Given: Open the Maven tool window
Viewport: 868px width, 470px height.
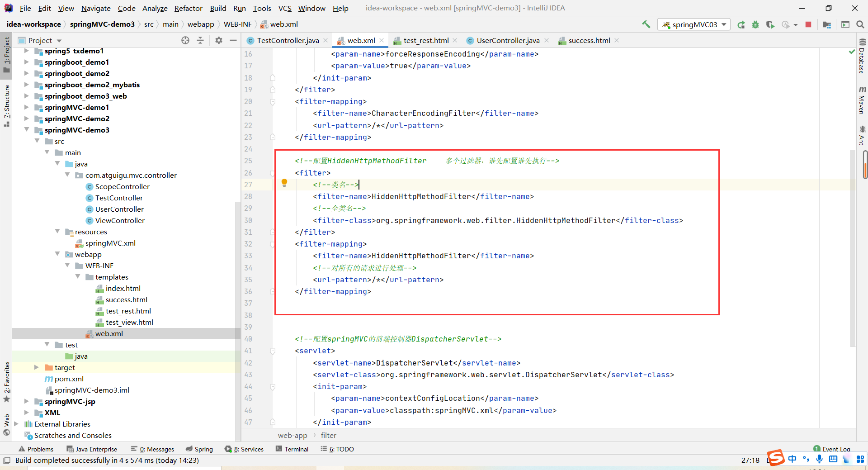Looking at the screenshot, I should 862,100.
